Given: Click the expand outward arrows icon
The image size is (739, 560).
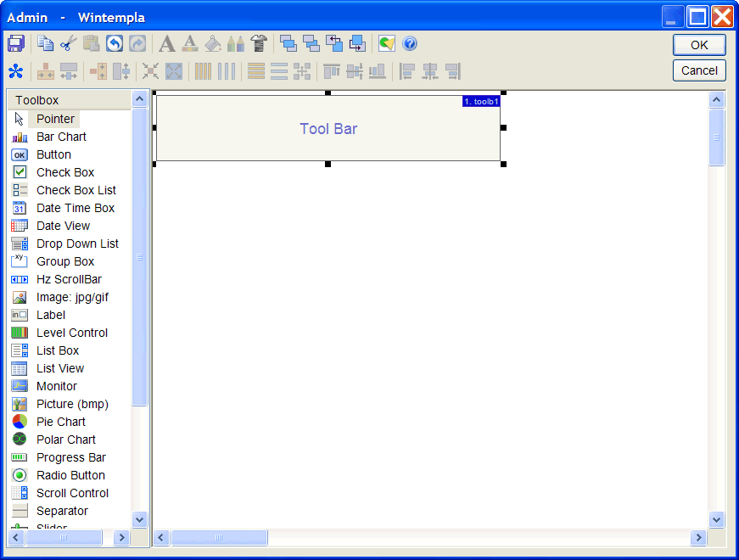Looking at the screenshot, I should [x=174, y=71].
